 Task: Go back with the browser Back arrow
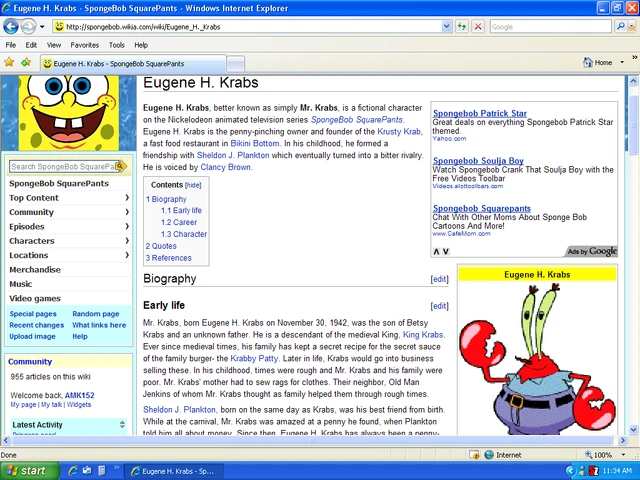click(x=11, y=27)
